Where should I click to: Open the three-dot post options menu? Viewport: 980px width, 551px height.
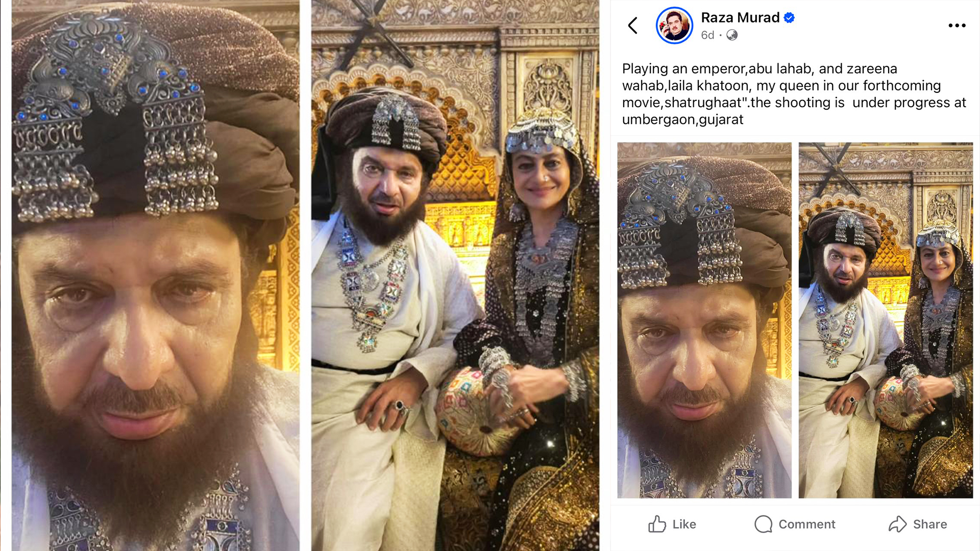point(957,26)
